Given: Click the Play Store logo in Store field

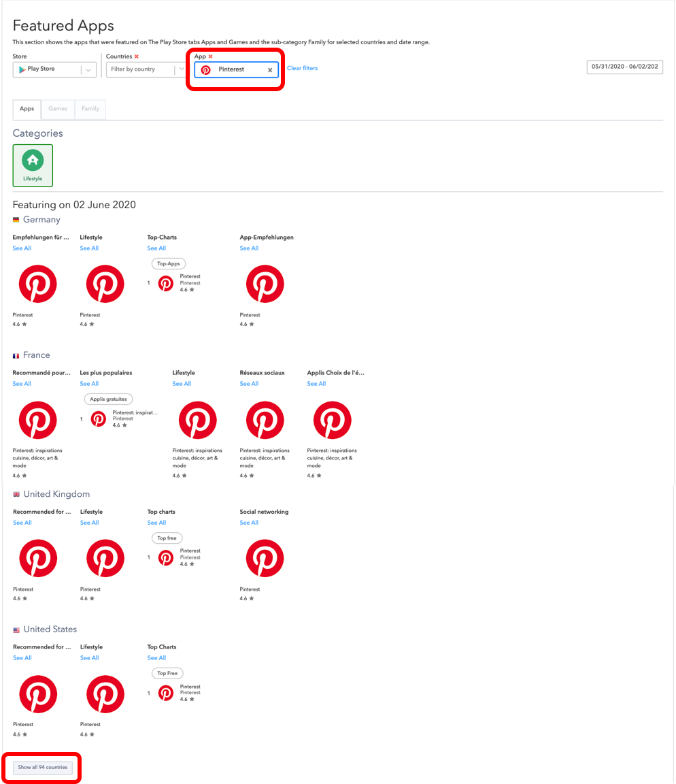Looking at the screenshot, I should 22,69.
